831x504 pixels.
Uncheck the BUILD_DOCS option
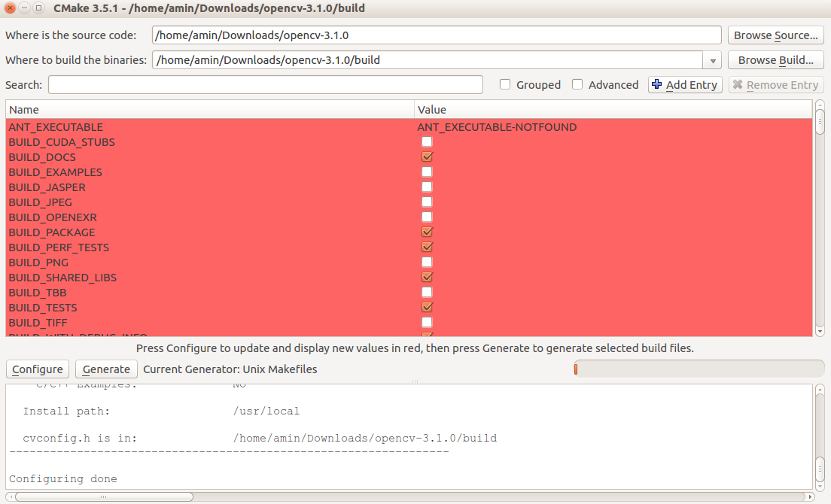tap(427, 156)
